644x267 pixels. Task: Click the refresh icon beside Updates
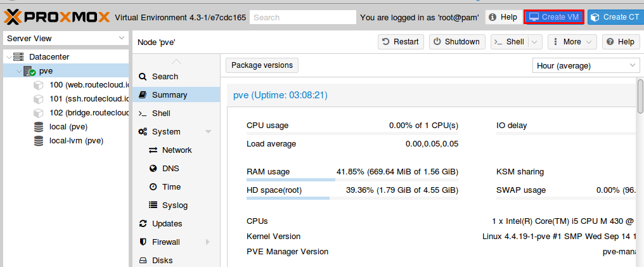tap(143, 223)
